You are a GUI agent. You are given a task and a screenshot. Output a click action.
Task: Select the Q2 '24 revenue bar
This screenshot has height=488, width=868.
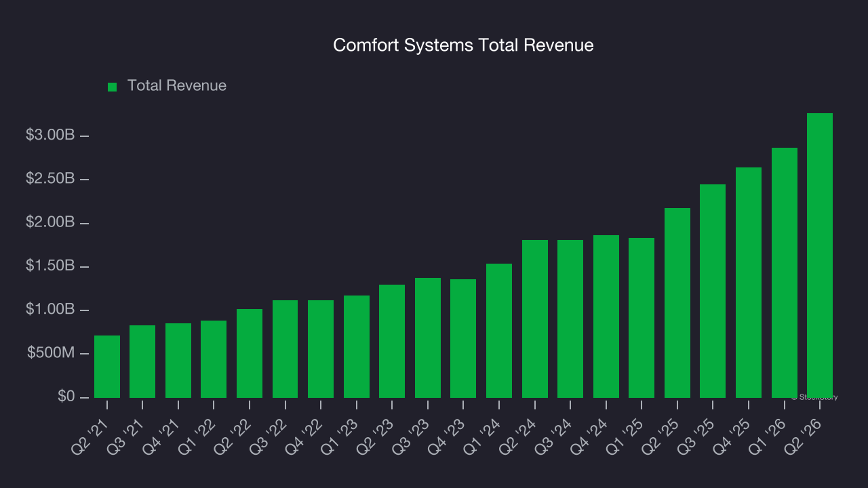click(535, 319)
